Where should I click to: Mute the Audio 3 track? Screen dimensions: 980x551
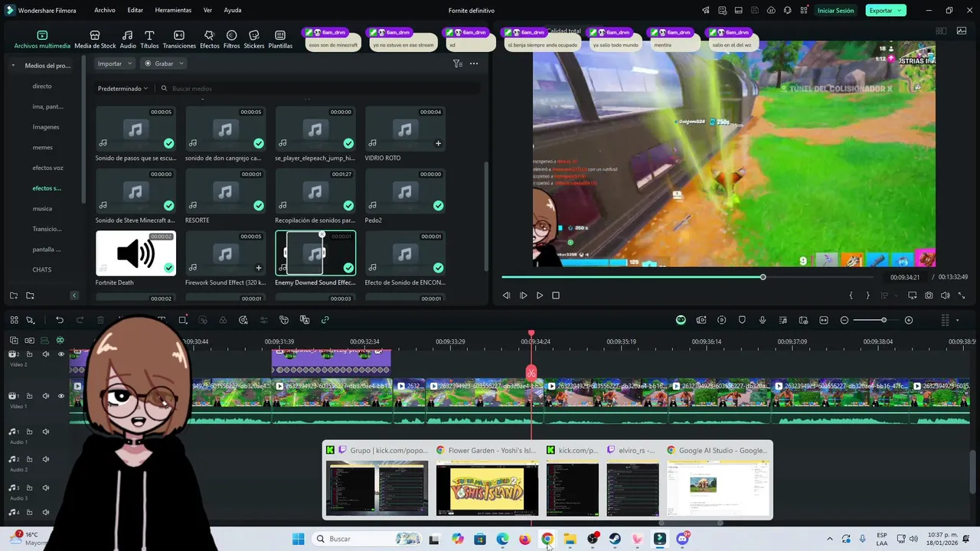click(45, 487)
